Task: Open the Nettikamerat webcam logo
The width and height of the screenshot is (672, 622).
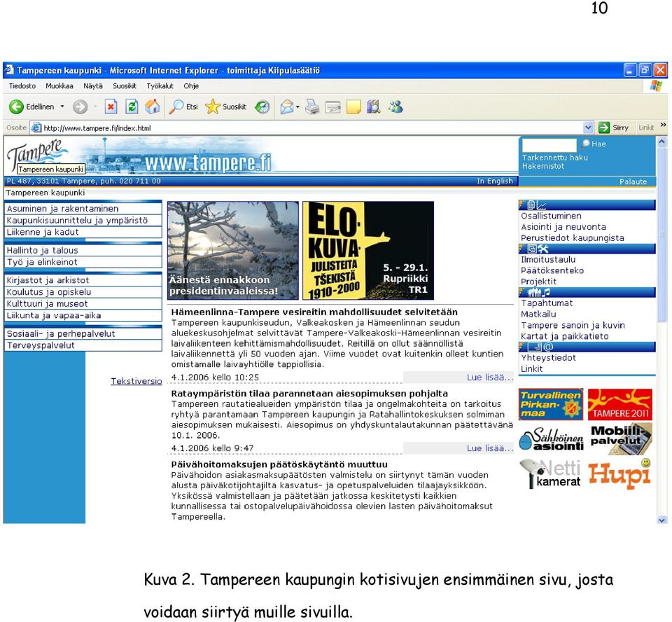Action: pos(550,474)
